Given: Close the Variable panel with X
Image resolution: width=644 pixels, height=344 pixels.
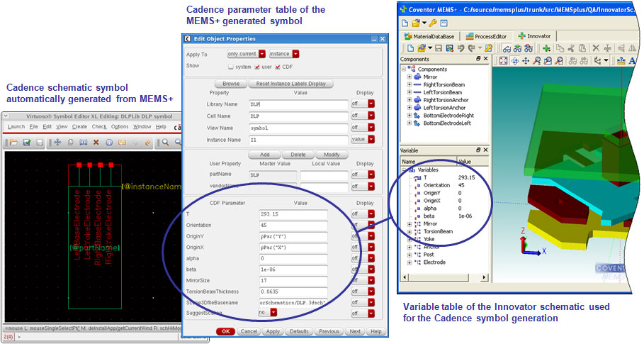Looking at the screenshot, I should click(x=485, y=150).
